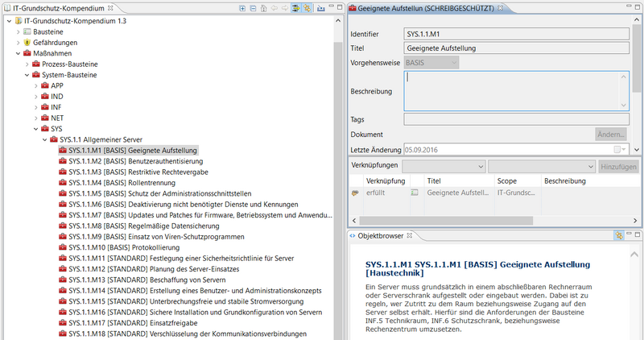Expand the INF node
The width and height of the screenshot is (644, 340).
(x=36, y=107)
